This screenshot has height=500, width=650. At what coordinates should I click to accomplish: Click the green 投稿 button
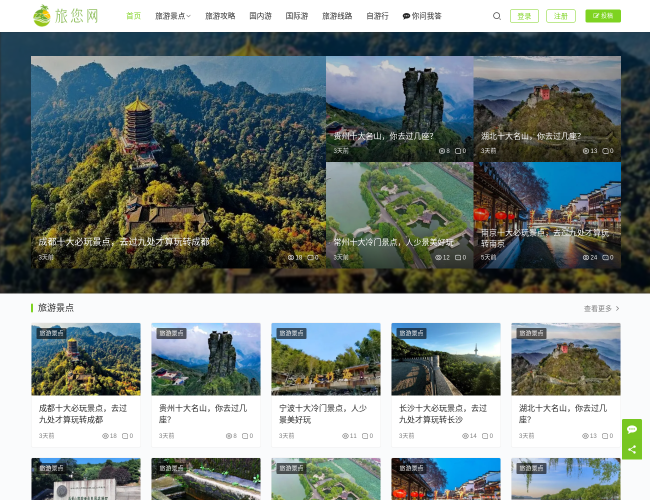[603, 16]
